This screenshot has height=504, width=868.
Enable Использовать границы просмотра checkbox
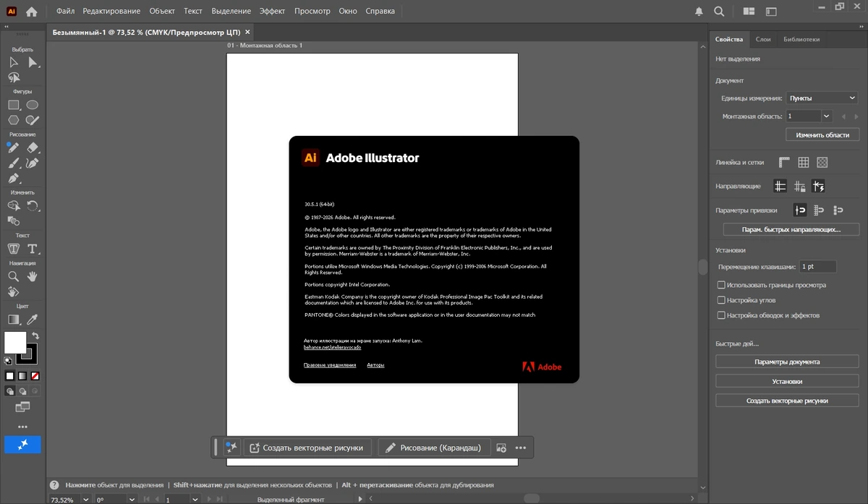[x=721, y=285]
